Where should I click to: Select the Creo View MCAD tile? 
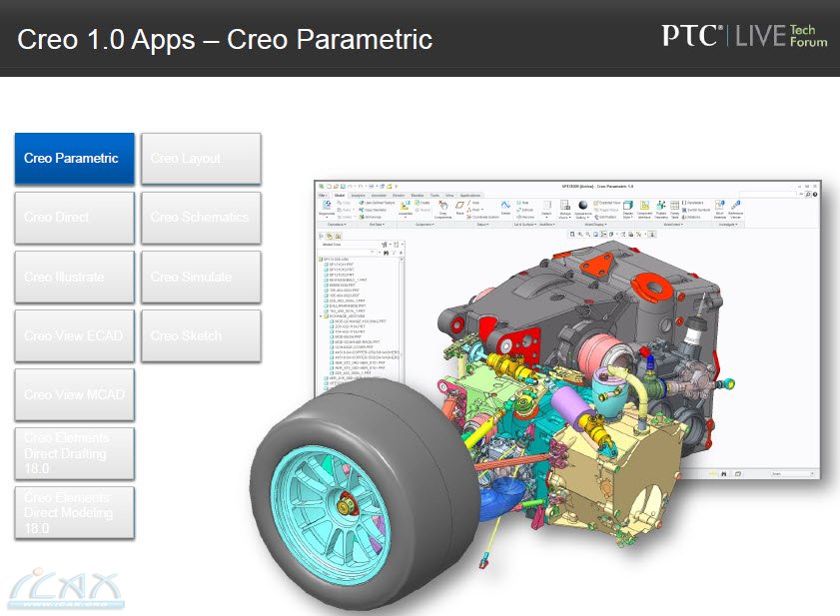pyautogui.click(x=75, y=394)
